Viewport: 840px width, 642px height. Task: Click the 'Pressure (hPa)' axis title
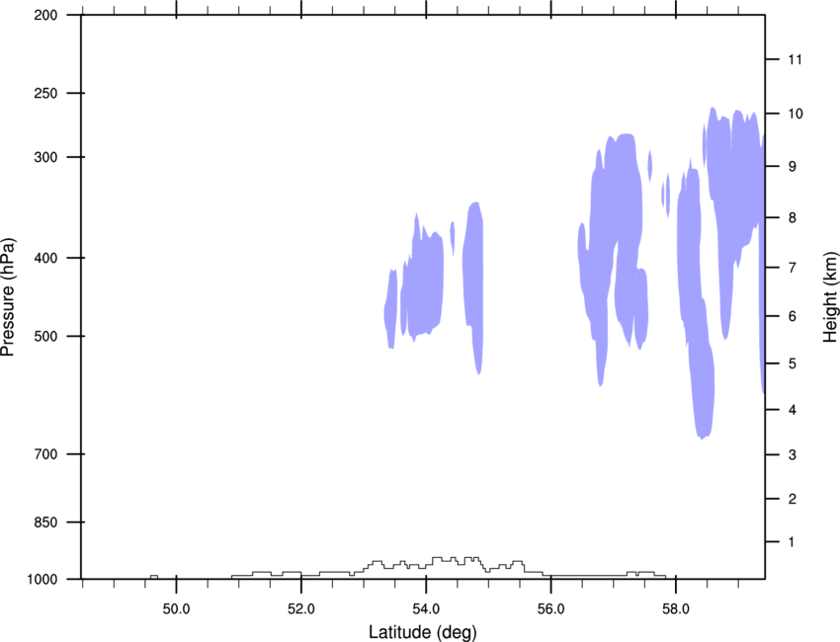tap(8, 297)
